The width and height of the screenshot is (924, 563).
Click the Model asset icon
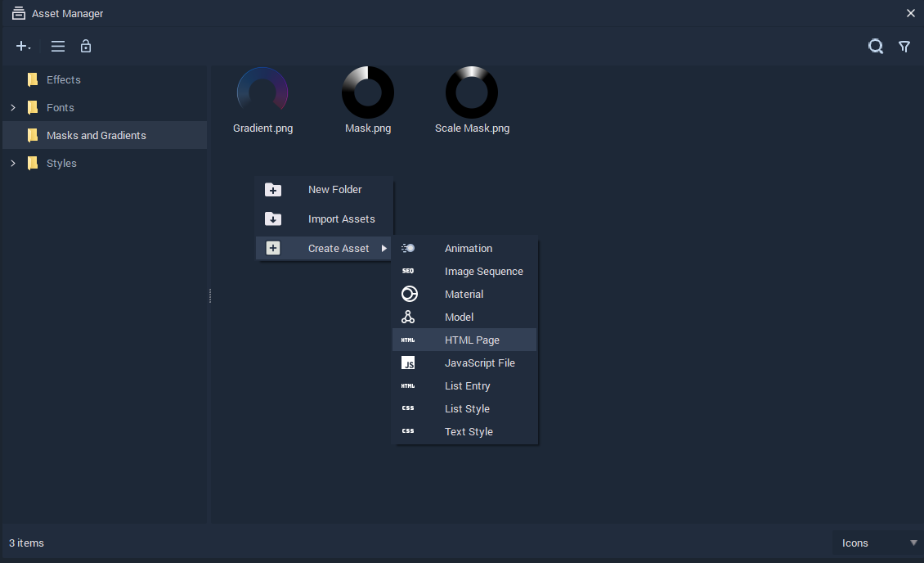tap(408, 318)
